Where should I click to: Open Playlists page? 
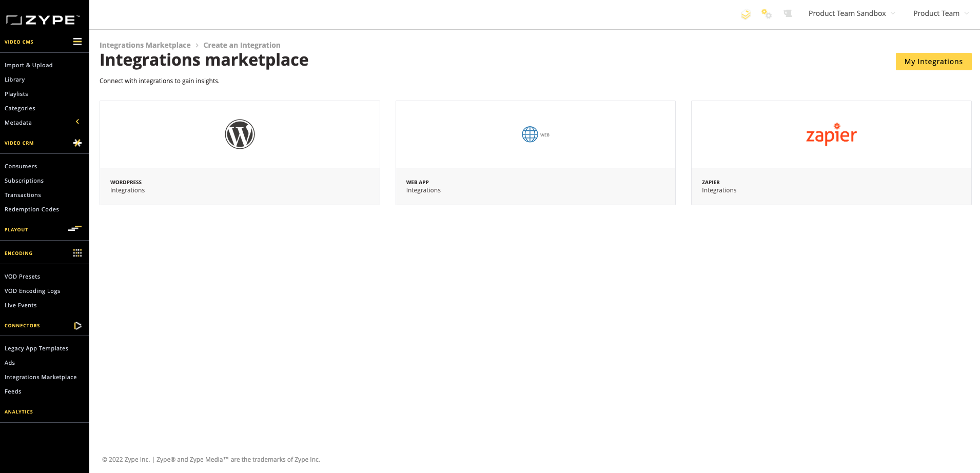[16, 94]
